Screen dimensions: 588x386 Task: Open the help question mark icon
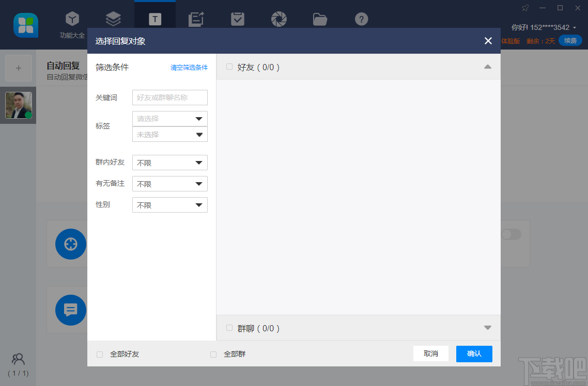pyautogui.click(x=362, y=19)
